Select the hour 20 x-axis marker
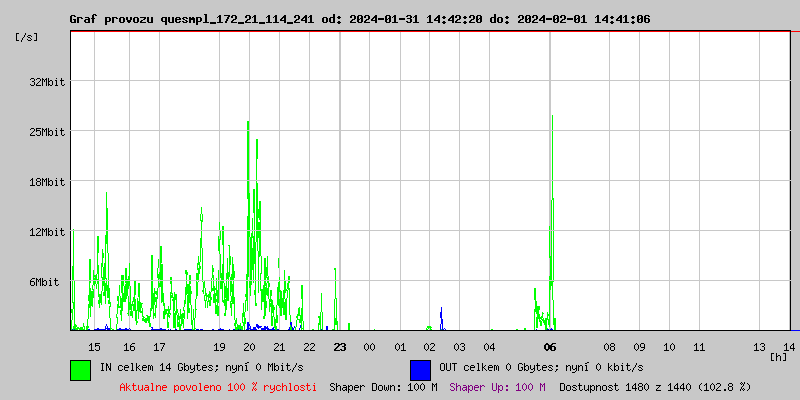Viewport: 800px width, 400px height. pyautogui.click(x=250, y=347)
